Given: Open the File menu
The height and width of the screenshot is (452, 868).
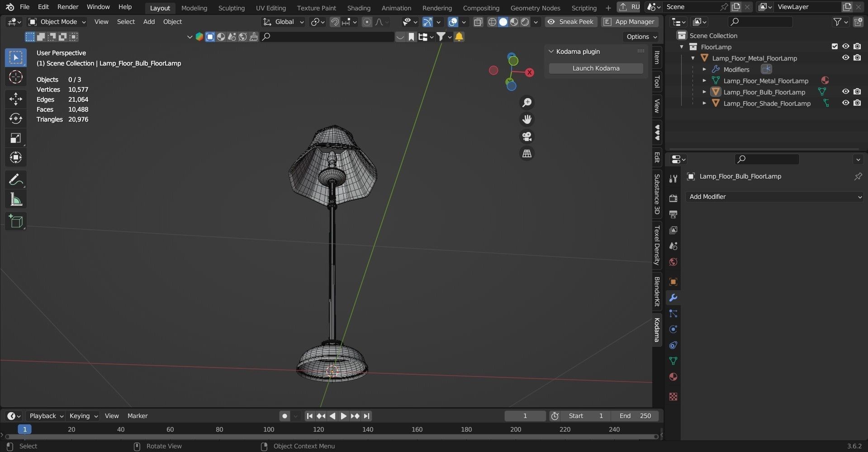Looking at the screenshot, I should click(x=25, y=7).
